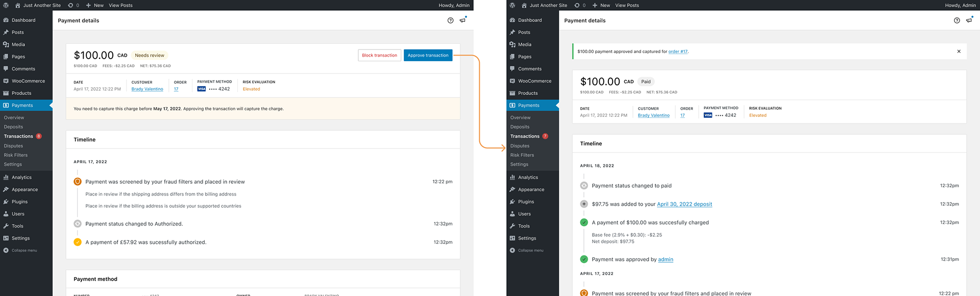
Task: Click fraud filter review timeline entry in left window
Action: pyautogui.click(x=165, y=182)
